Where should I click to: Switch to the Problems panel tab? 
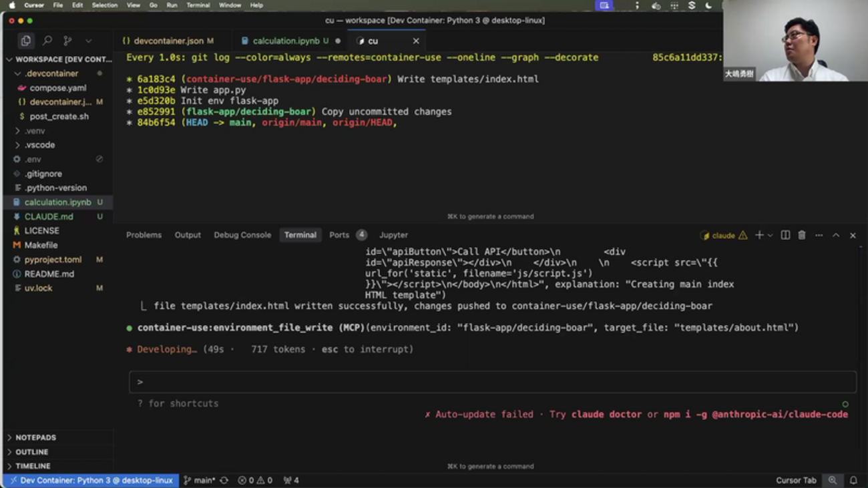144,235
